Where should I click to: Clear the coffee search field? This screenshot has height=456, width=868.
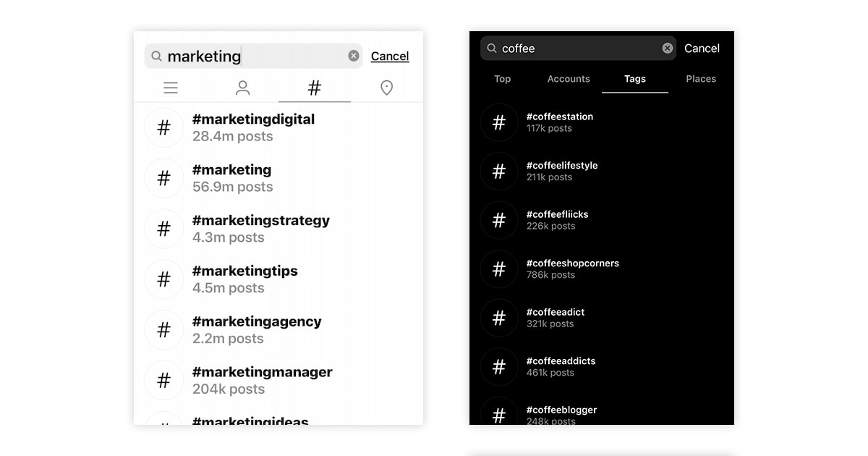click(667, 48)
